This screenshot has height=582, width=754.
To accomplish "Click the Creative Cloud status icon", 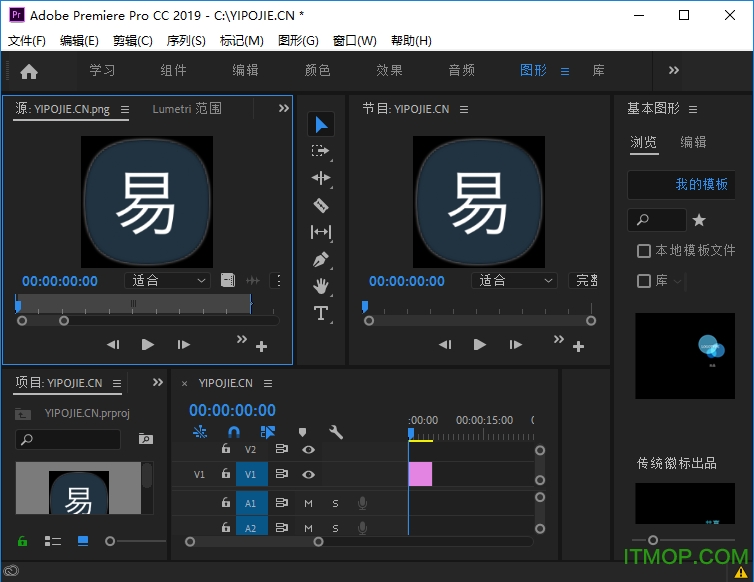I will click(11, 571).
